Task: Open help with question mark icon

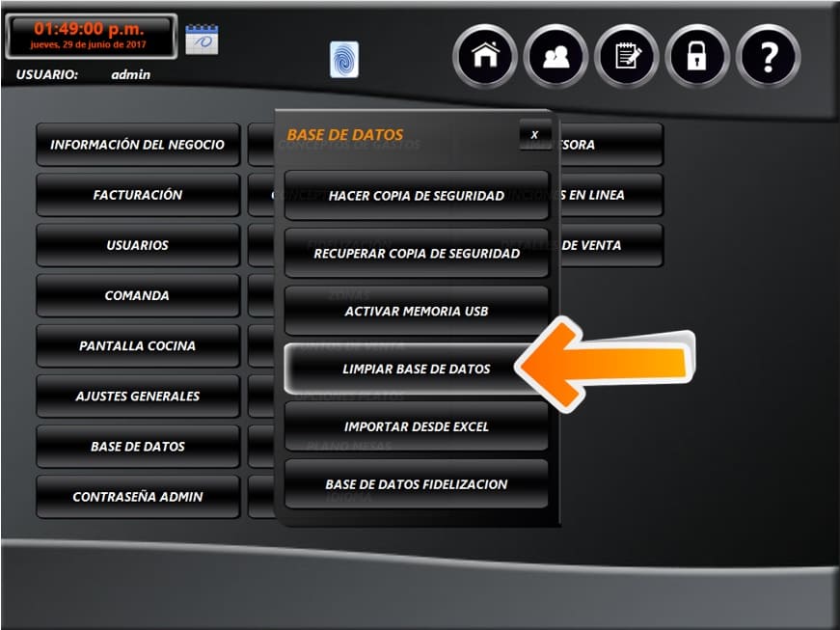Action: (x=768, y=56)
